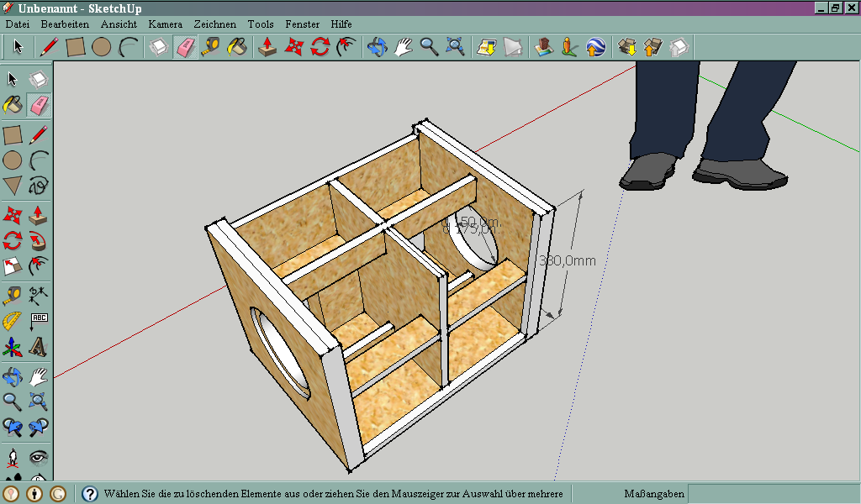Click the Add New Building icon
The height and width of the screenshot is (504, 861).
(x=544, y=47)
